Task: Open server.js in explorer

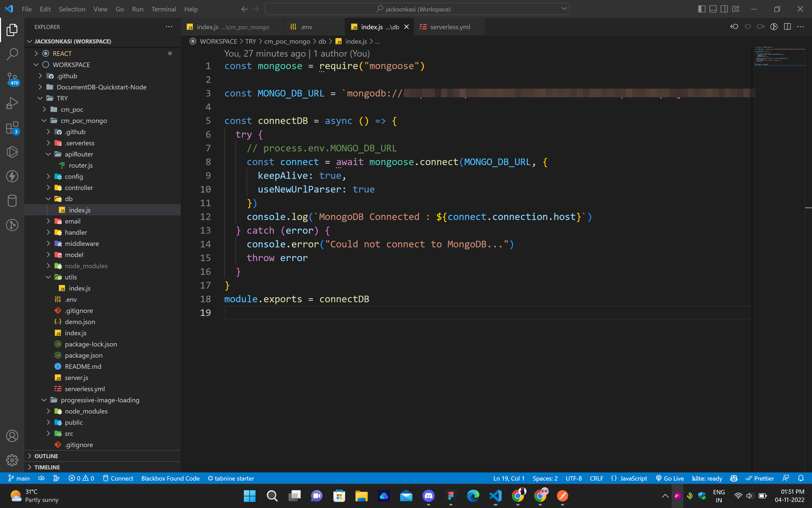Action: (x=102, y=378)
